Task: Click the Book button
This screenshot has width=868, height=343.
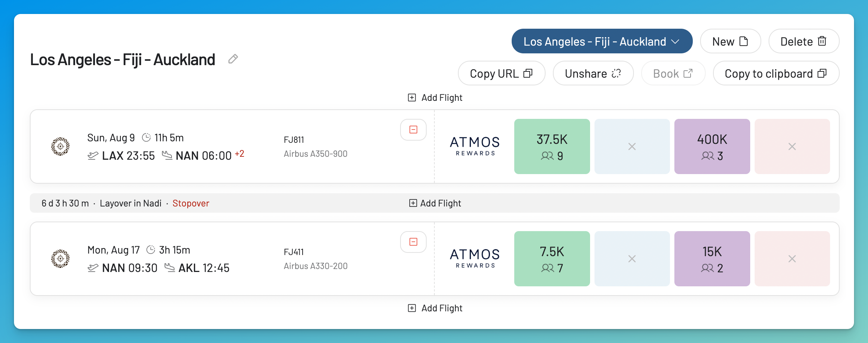Action: coord(673,73)
